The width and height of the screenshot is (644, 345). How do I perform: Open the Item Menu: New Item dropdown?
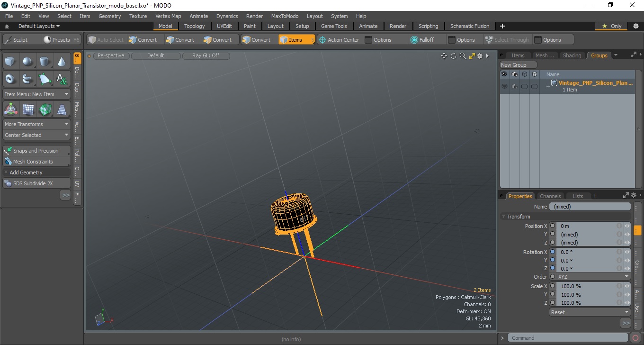[36, 94]
